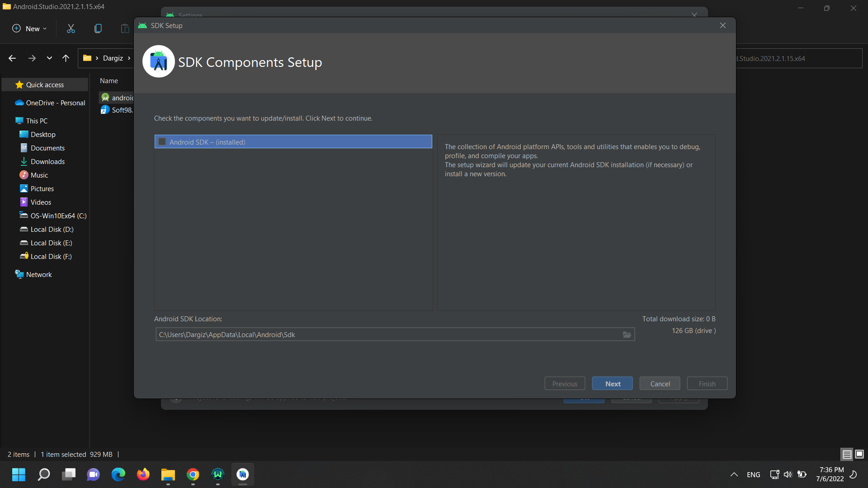Open the clock and date flyout
The width and height of the screenshot is (868, 488).
(830, 474)
